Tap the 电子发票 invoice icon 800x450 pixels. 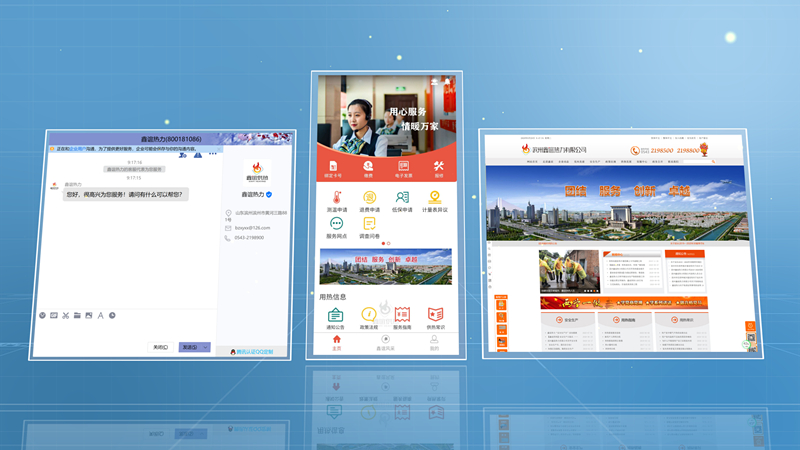pos(403,168)
